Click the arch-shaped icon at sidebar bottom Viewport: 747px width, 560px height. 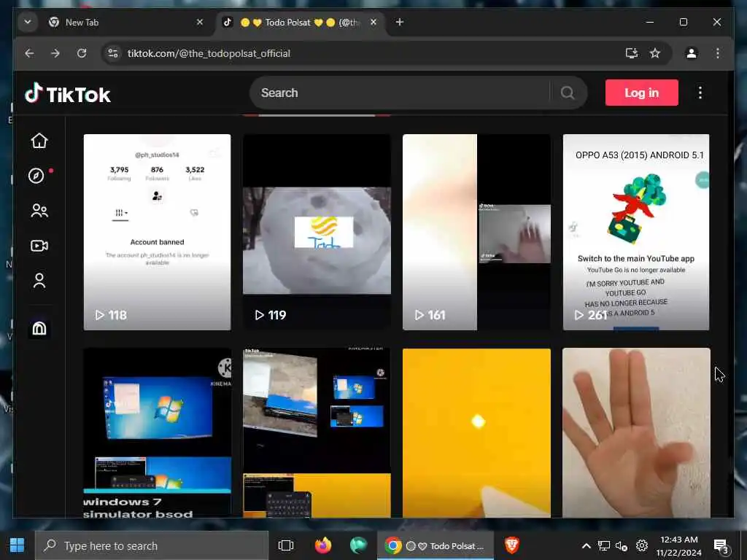39,328
